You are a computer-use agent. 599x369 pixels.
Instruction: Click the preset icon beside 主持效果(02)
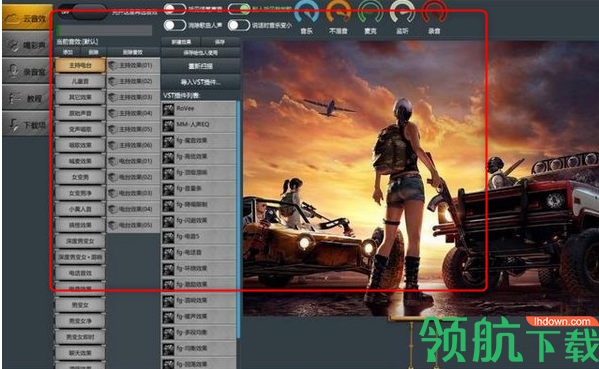(x=113, y=81)
